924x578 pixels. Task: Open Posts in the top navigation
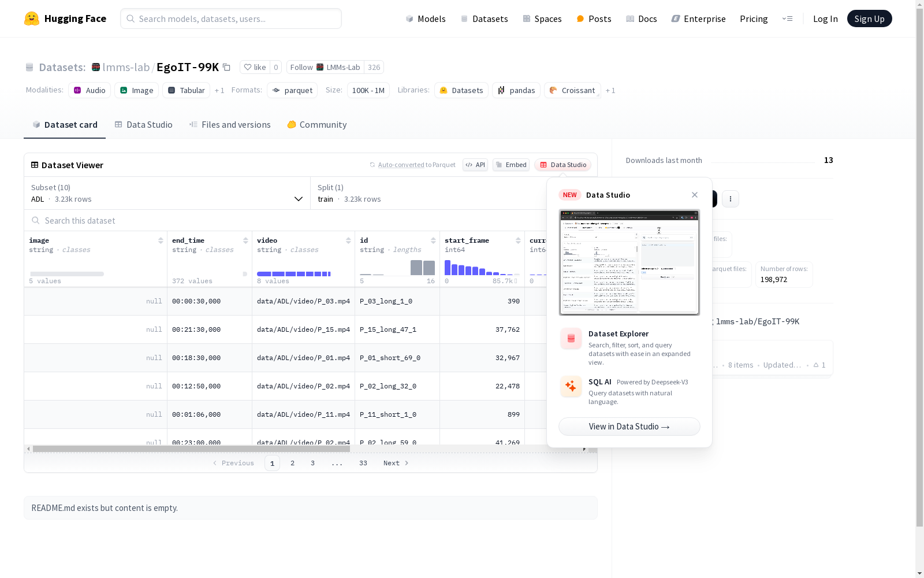click(x=594, y=18)
